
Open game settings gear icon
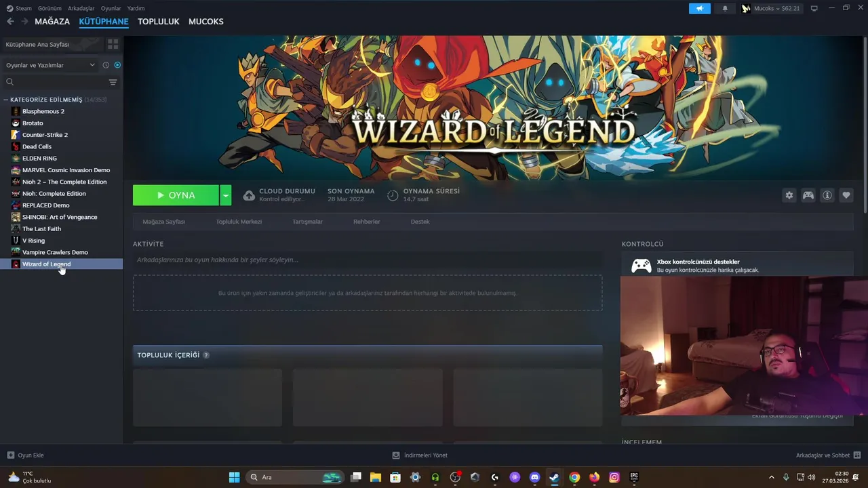tap(789, 195)
